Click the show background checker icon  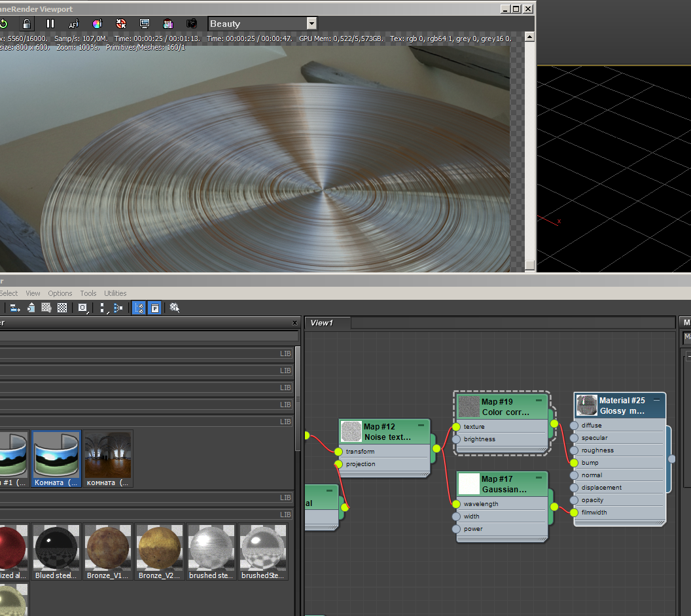point(62,308)
